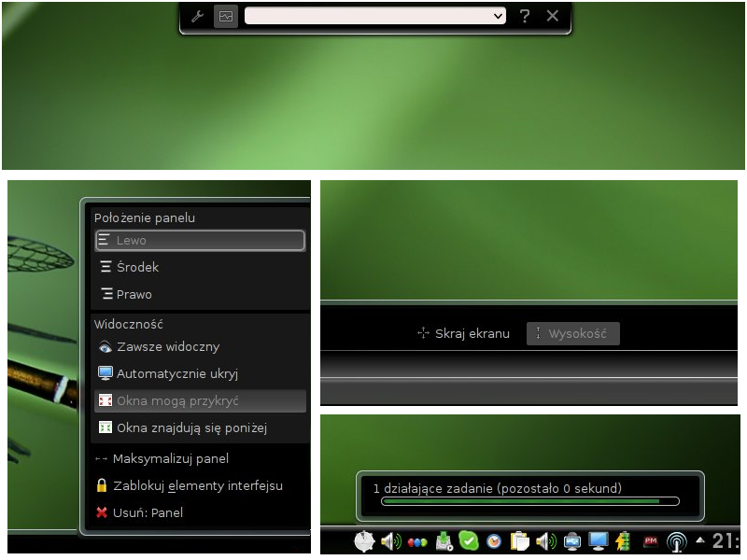Click the blue round clock tray icon

click(x=494, y=541)
